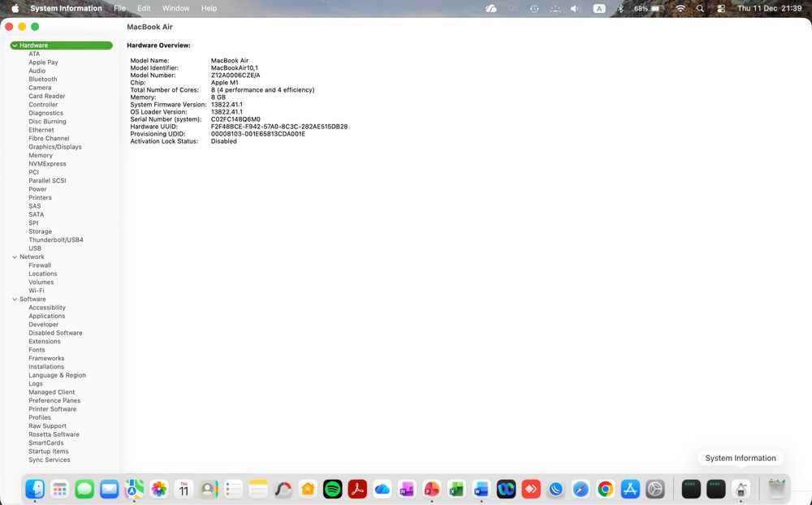Select USB in the Hardware list

[35, 248]
